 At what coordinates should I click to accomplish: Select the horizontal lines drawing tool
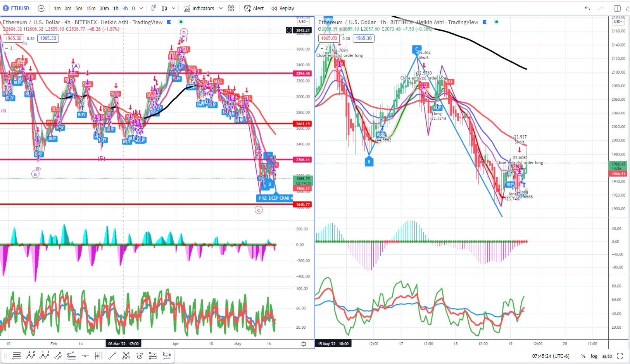pos(17,355)
